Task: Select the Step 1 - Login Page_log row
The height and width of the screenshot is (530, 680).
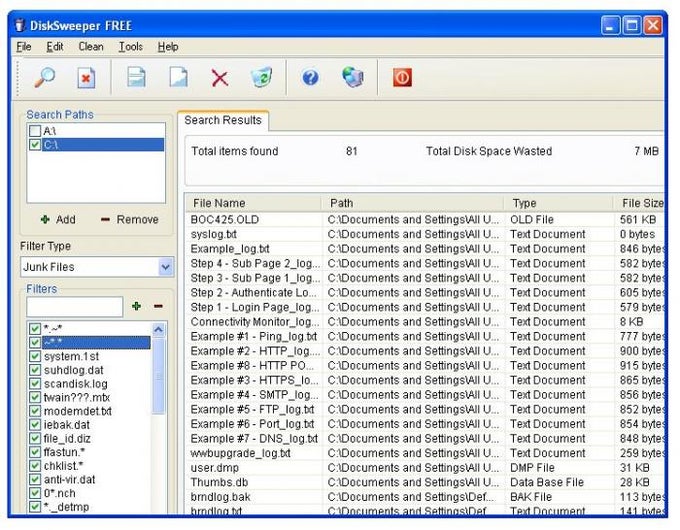Action: (425, 307)
